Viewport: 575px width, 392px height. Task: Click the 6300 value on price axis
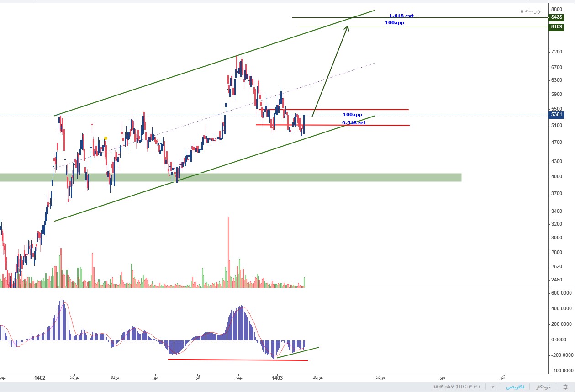pos(556,80)
